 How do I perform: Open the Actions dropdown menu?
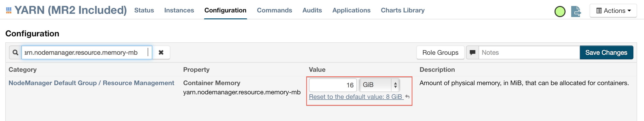coord(613,11)
